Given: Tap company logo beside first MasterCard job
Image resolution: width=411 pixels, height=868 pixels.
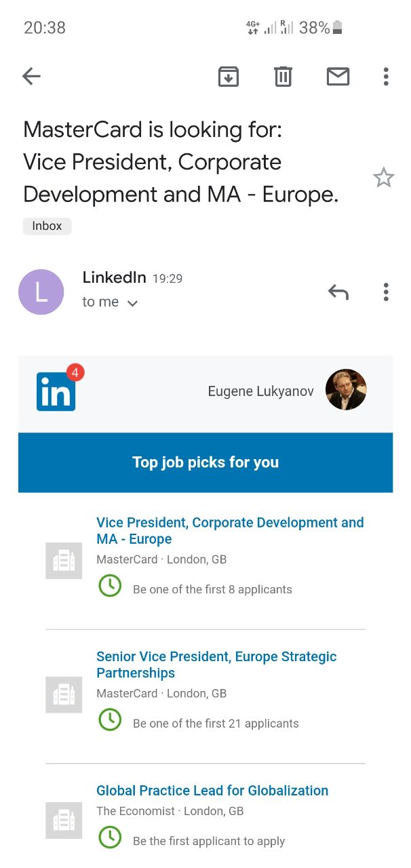Looking at the screenshot, I should [x=64, y=561].
